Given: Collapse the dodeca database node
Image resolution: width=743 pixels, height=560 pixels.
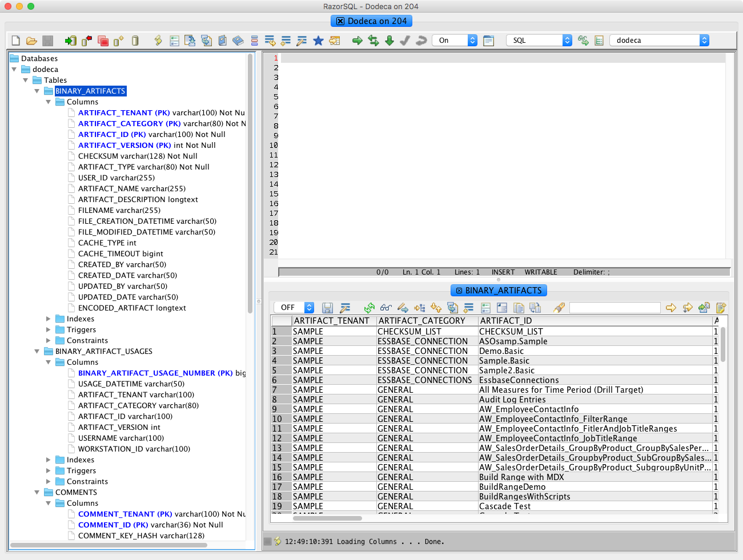Looking at the screenshot, I should (x=14, y=70).
